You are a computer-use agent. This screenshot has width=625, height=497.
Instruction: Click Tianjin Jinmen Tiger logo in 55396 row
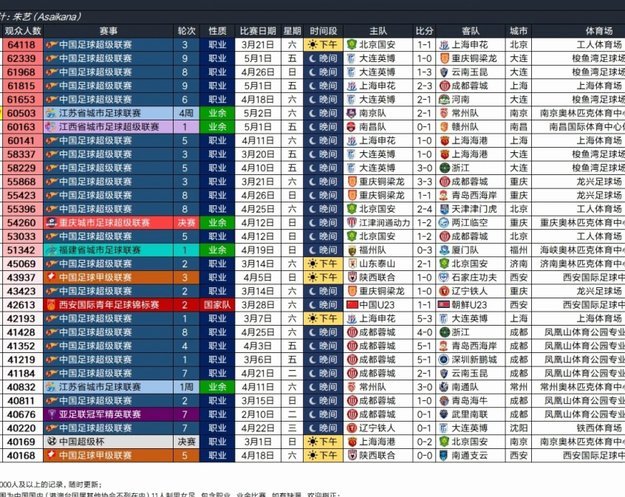(x=444, y=209)
